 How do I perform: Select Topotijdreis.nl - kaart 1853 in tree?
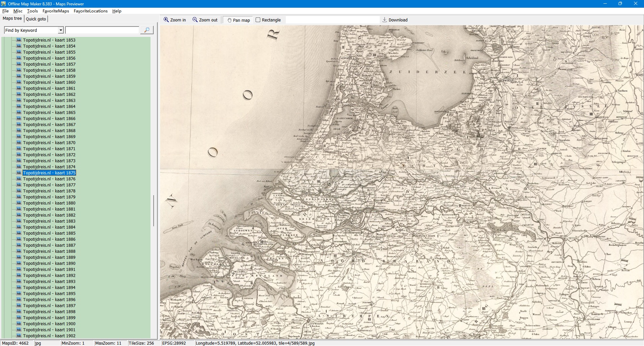click(x=49, y=40)
